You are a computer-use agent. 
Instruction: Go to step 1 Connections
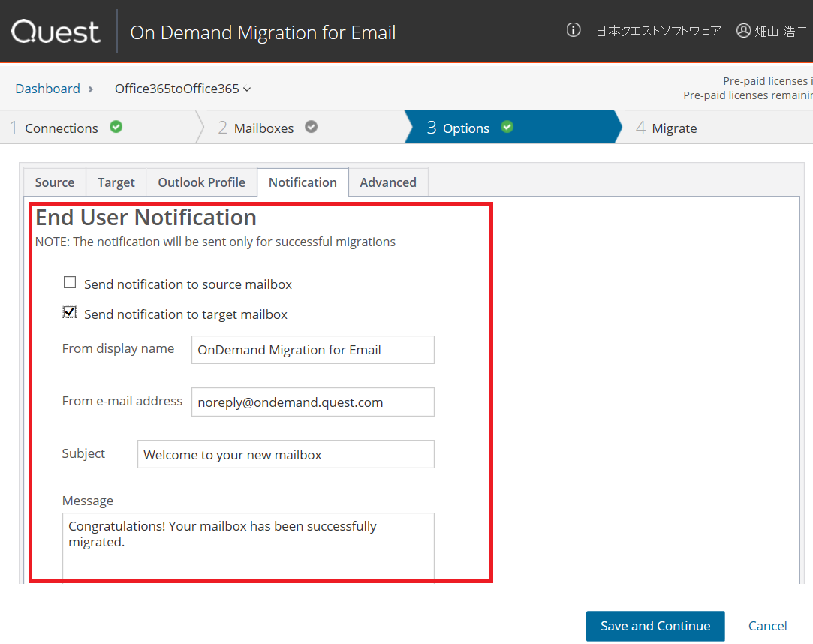98,127
